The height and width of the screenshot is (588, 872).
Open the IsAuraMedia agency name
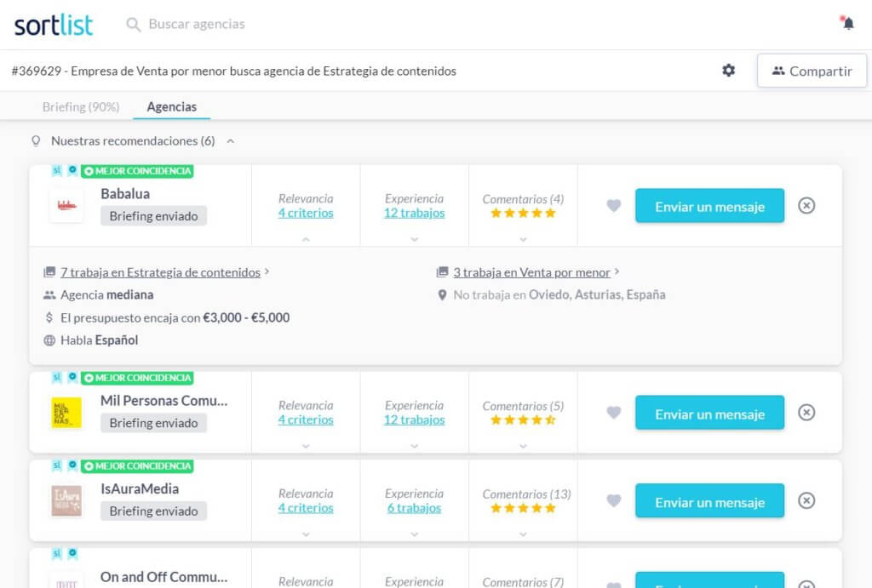140,489
